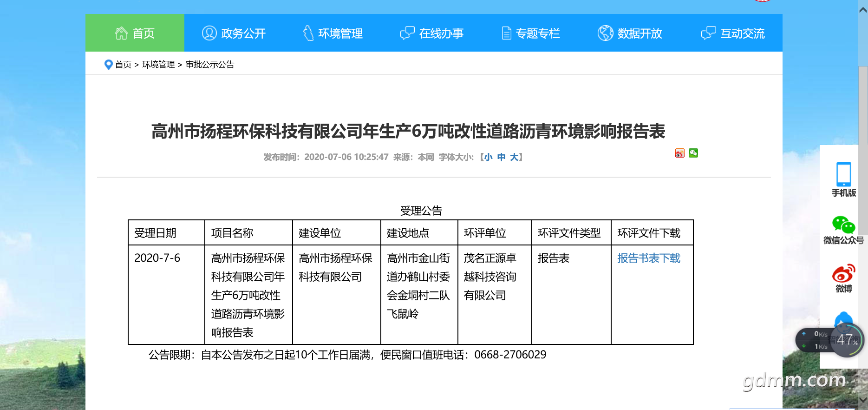Select the 报告表 file type cell

coord(571,295)
